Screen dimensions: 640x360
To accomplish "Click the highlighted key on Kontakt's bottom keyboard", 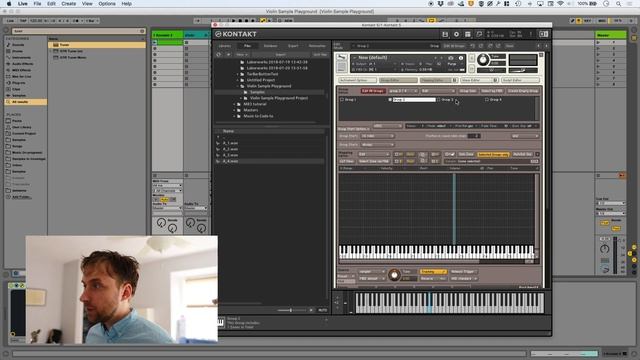I will [x=429, y=303].
